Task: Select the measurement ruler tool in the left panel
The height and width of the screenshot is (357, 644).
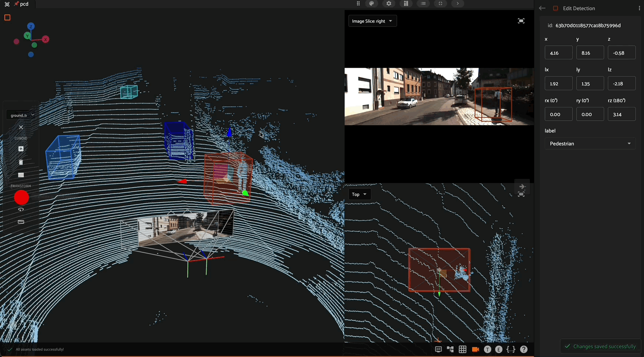Action: (21, 221)
